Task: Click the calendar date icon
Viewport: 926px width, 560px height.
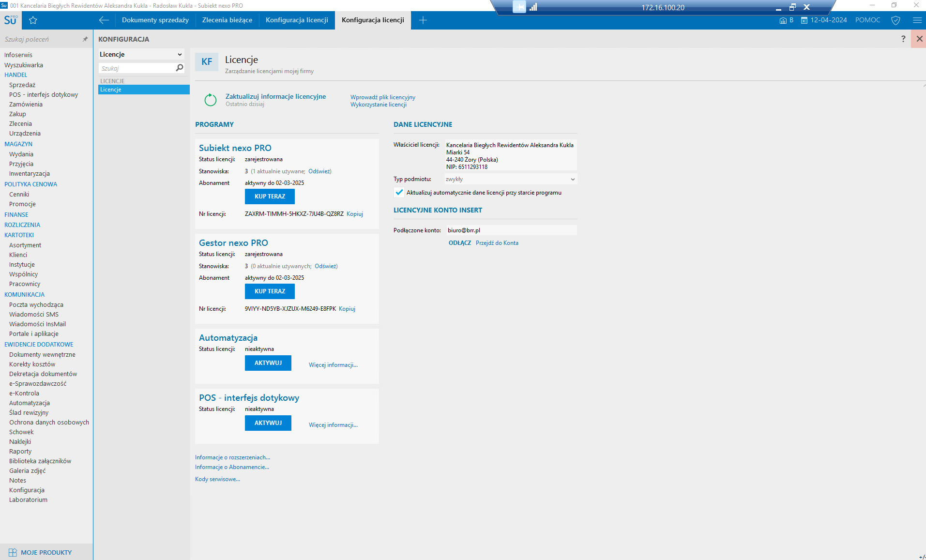Action: click(804, 20)
